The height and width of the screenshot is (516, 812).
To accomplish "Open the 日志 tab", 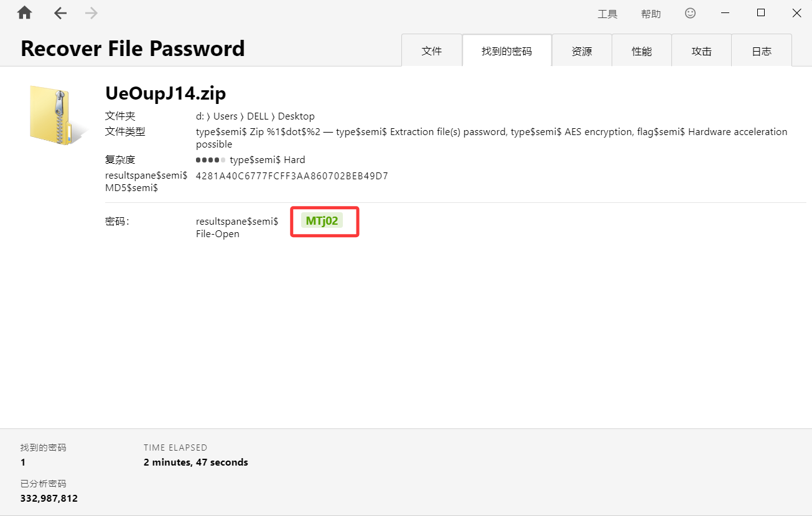I will [762, 50].
